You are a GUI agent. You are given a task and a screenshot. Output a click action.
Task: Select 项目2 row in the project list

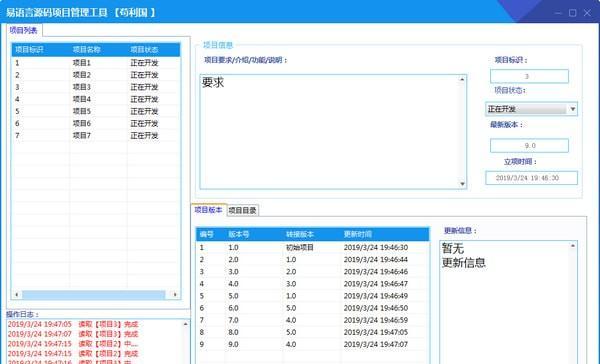click(x=96, y=75)
